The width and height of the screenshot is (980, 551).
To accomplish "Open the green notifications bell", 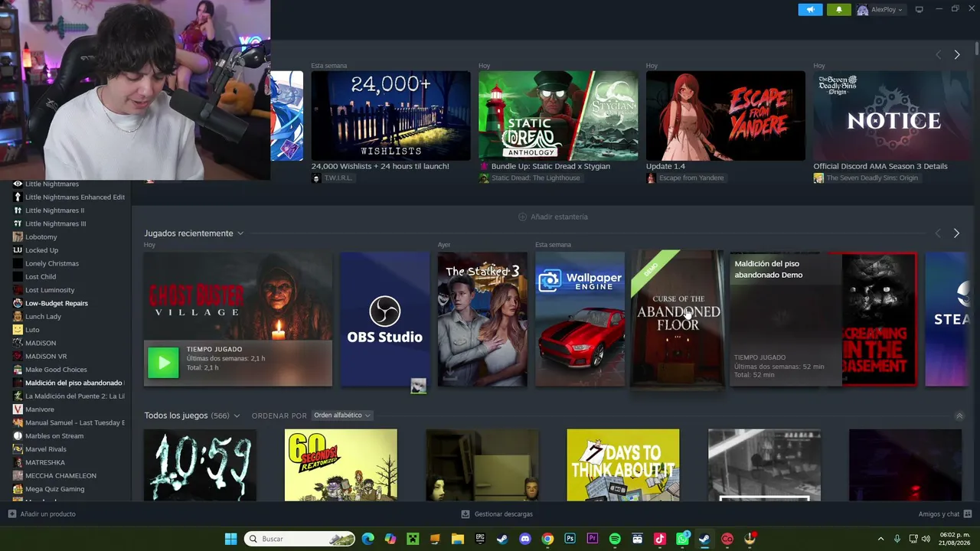I will click(x=838, y=10).
